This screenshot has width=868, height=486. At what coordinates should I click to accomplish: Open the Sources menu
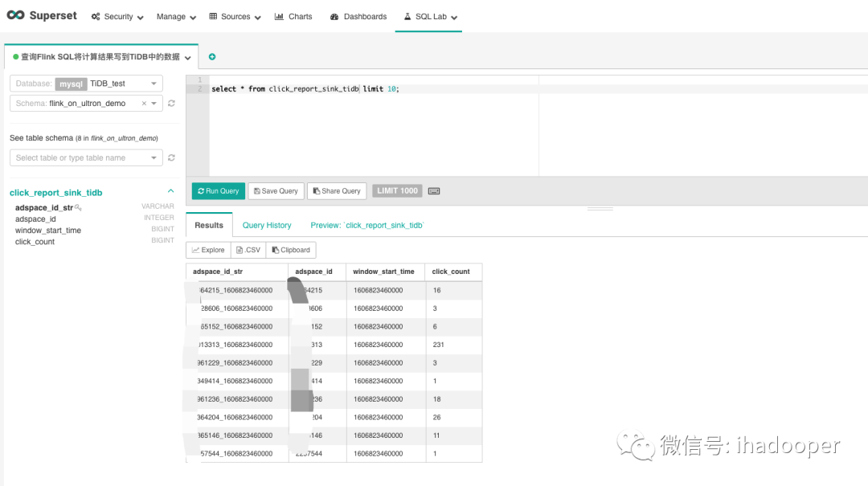pyautogui.click(x=235, y=17)
